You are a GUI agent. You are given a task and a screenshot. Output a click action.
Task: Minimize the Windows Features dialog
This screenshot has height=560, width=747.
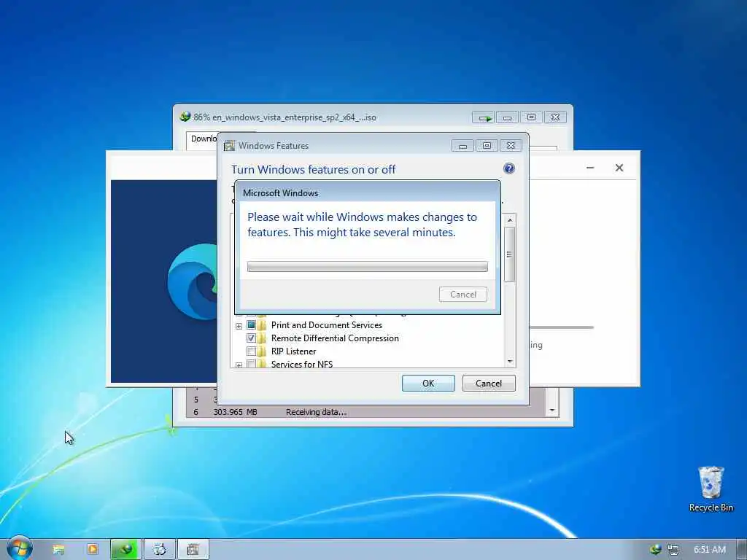(462, 146)
